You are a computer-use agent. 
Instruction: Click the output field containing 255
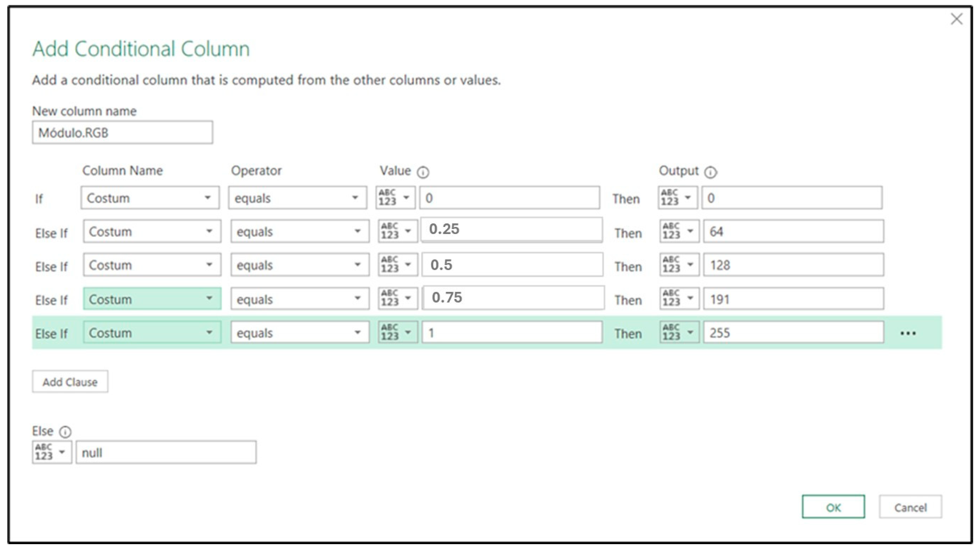click(x=793, y=333)
